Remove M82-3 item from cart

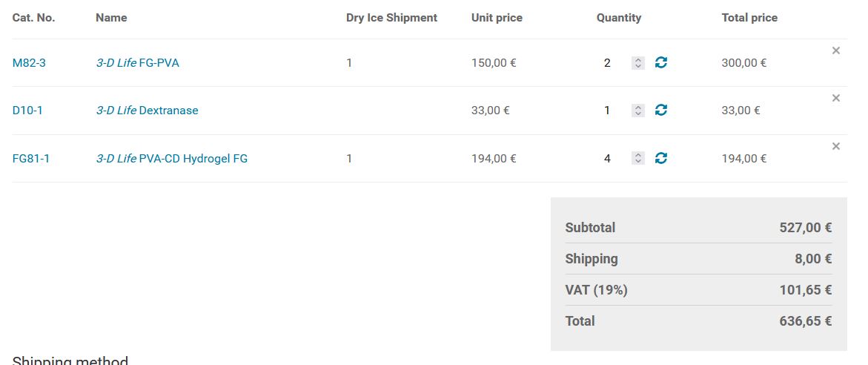(x=836, y=50)
